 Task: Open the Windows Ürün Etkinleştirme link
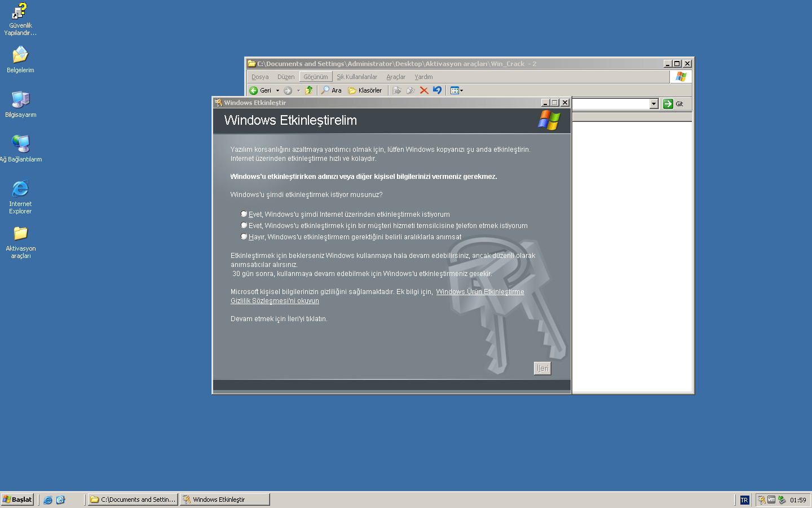click(x=480, y=292)
